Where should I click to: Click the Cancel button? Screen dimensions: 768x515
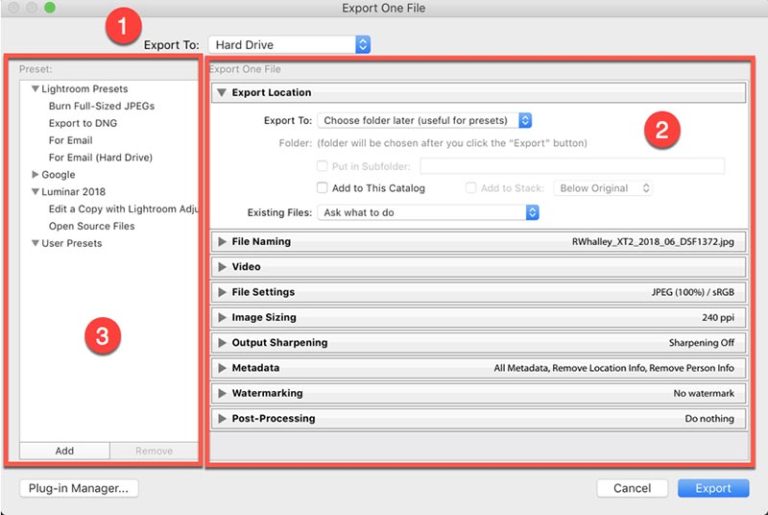(632, 488)
